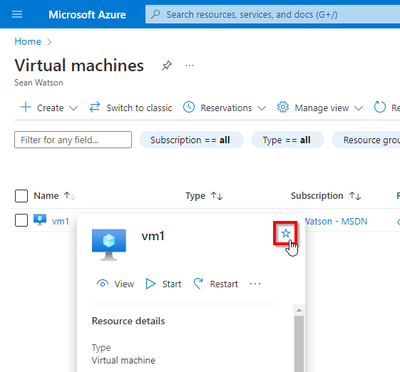Open the hamburger portal menu
The height and width of the screenshot is (372, 400).
pos(17,14)
